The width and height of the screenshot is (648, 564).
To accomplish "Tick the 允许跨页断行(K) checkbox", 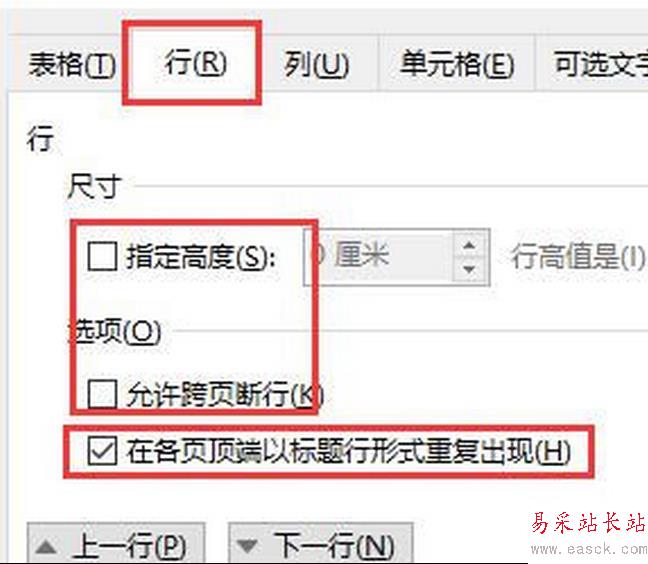I will (102, 394).
